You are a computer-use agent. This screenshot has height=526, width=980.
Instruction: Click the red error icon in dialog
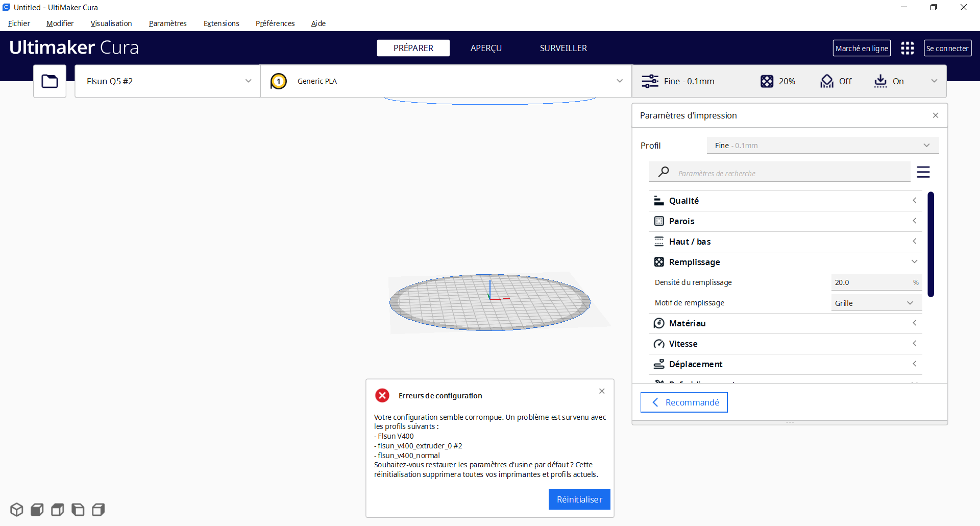coord(382,395)
